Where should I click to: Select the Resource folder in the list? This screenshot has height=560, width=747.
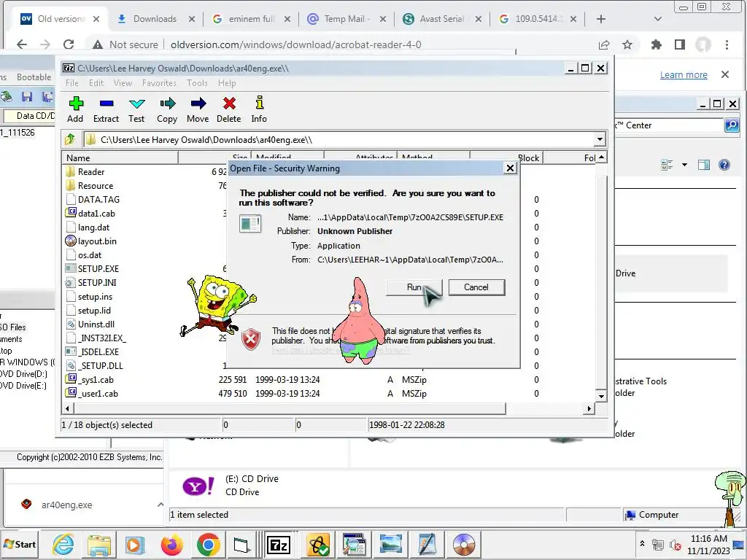click(x=96, y=186)
